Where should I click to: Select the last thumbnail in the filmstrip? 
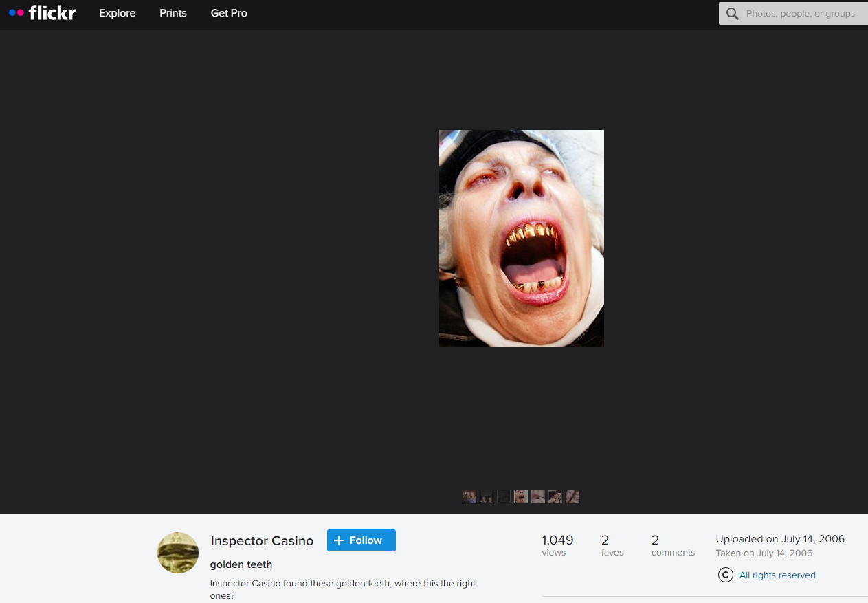tap(572, 496)
